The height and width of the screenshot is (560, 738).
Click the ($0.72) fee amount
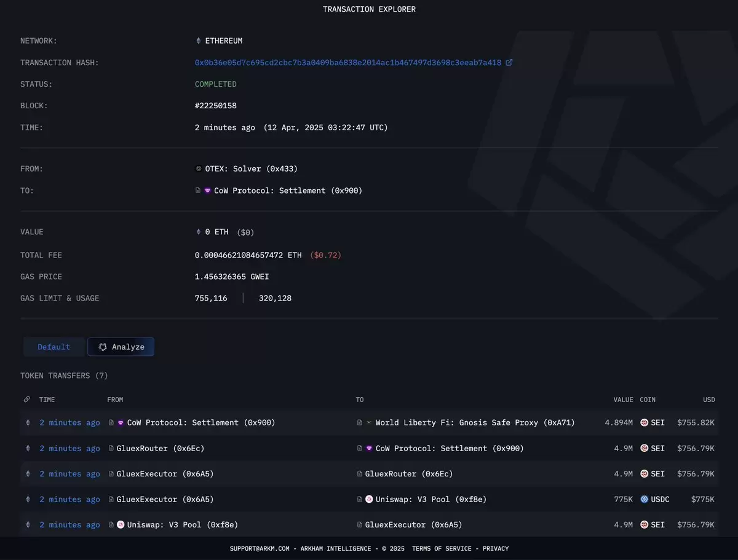(x=325, y=255)
